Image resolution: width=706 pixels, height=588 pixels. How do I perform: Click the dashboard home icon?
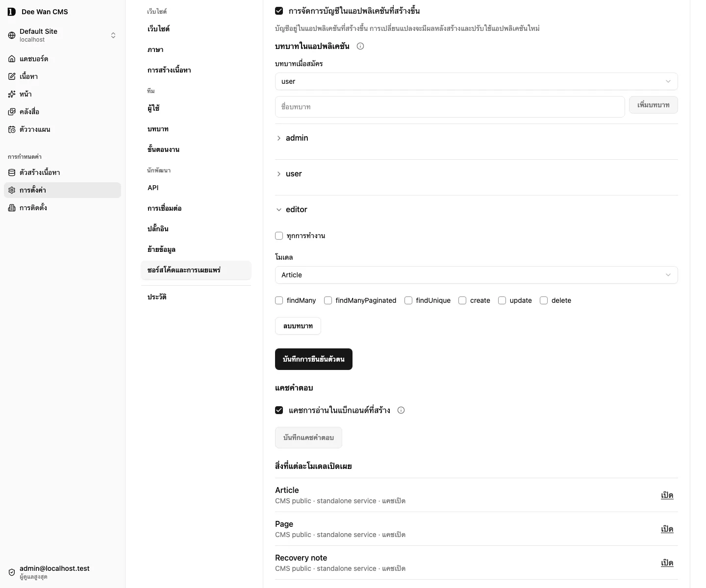(12, 59)
